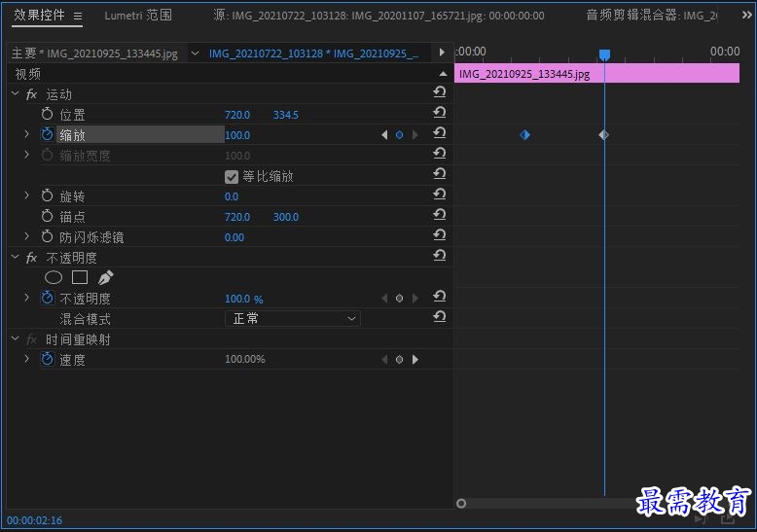This screenshot has height=532, width=757.
Task: Reset the 锚点 parameter
Action: tap(440, 214)
